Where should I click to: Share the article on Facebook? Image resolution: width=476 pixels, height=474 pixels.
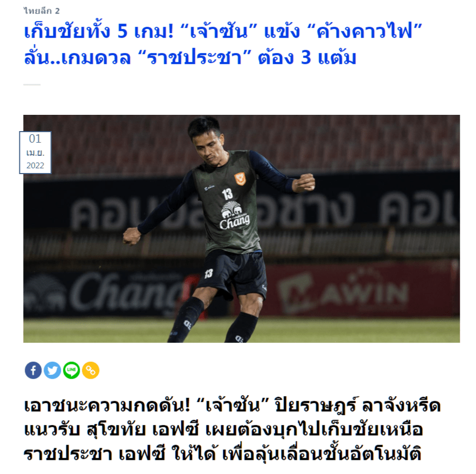pyautogui.click(x=33, y=370)
